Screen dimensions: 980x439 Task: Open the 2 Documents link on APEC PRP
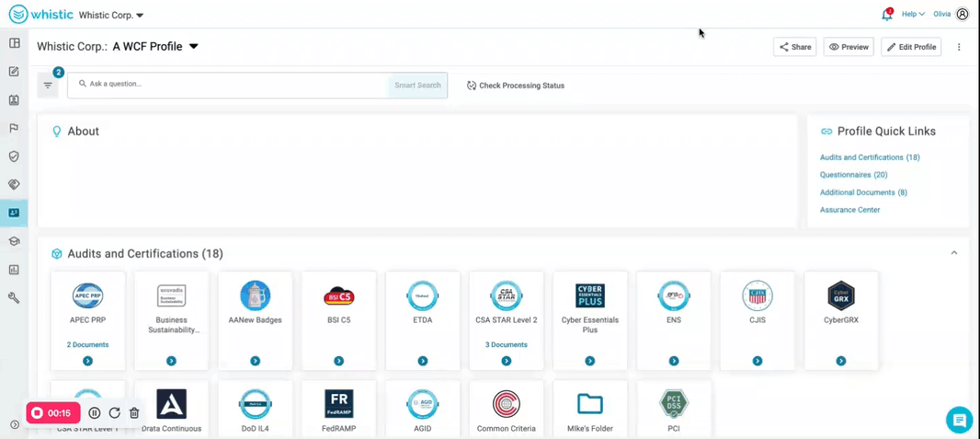pos(87,344)
